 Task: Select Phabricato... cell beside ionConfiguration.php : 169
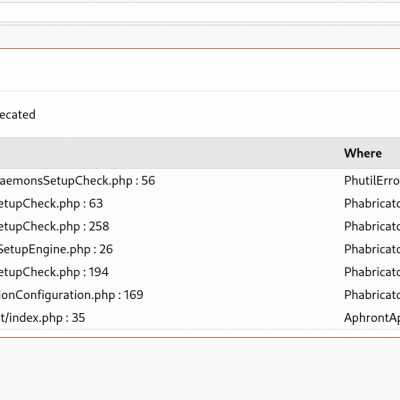click(372, 295)
